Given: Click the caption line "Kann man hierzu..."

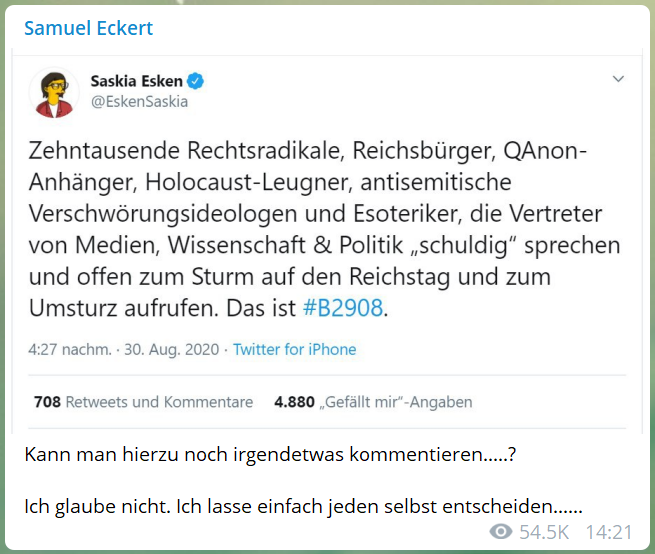Looking at the screenshot, I should pyautogui.click(x=270, y=453).
